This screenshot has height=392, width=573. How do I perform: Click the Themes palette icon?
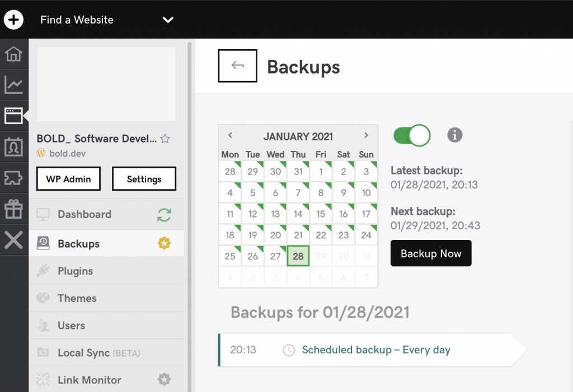[43, 297]
